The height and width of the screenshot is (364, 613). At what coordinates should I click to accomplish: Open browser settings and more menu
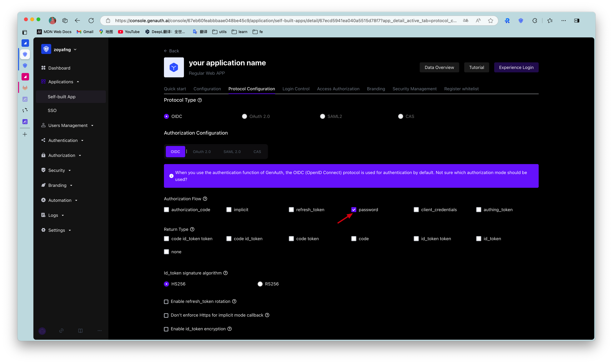coord(563,21)
